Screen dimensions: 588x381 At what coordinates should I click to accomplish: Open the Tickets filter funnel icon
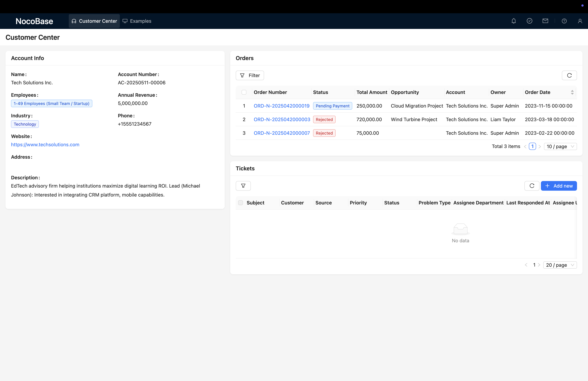[x=243, y=186]
